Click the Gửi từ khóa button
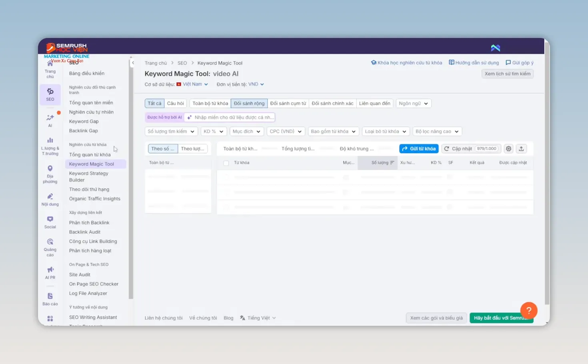The width and height of the screenshot is (588, 364). (x=419, y=149)
